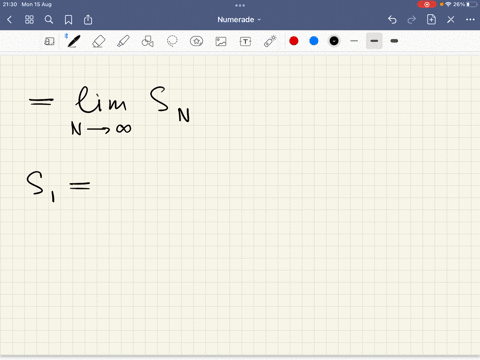Image resolution: width=480 pixels, height=360 pixels.
Task: Open the Numerade title dropdown
Action: (x=239, y=20)
